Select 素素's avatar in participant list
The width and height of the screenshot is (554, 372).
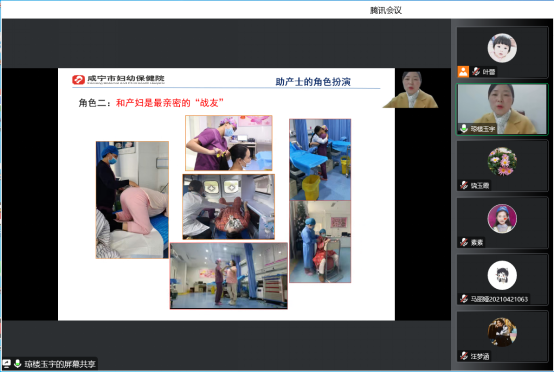[x=502, y=218]
